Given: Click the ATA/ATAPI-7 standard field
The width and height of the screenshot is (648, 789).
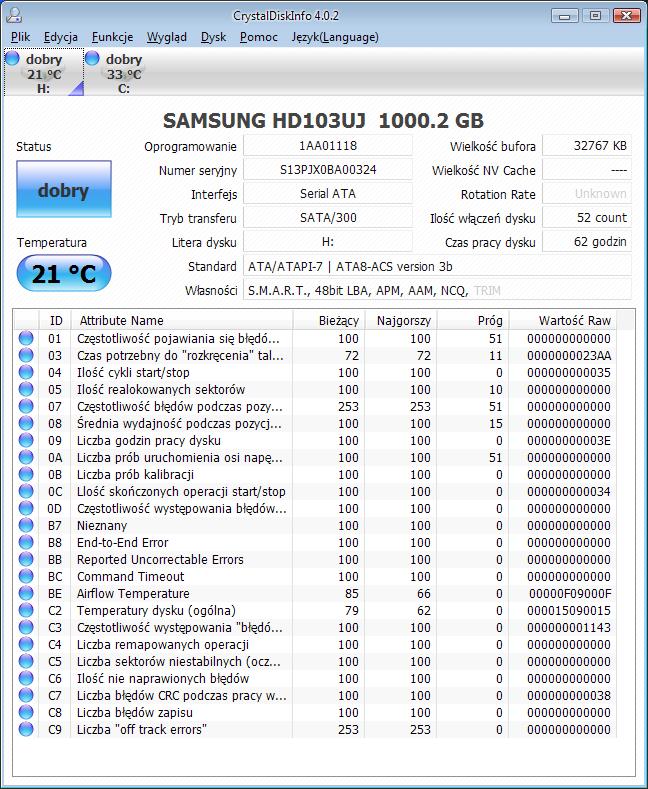Looking at the screenshot, I should [437, 267].
